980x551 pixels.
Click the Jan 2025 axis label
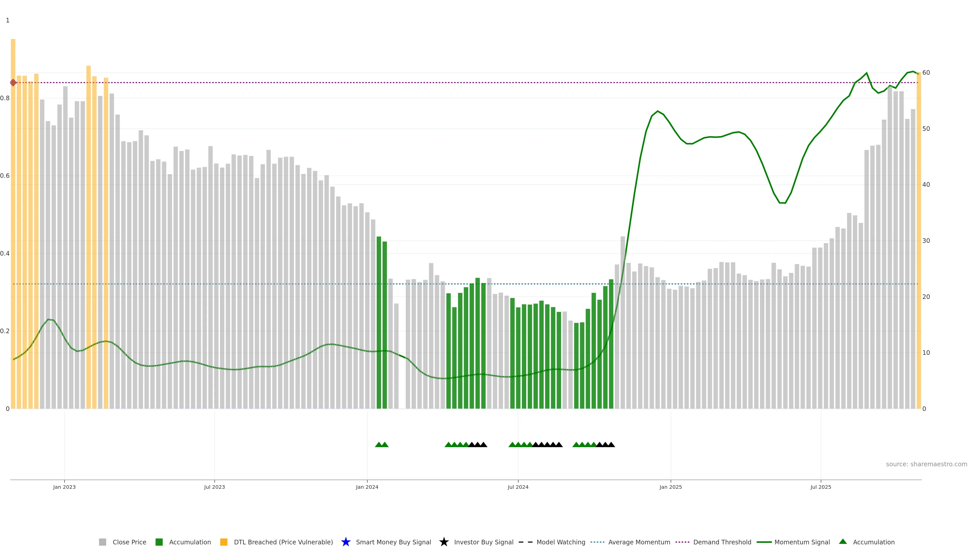670,487
